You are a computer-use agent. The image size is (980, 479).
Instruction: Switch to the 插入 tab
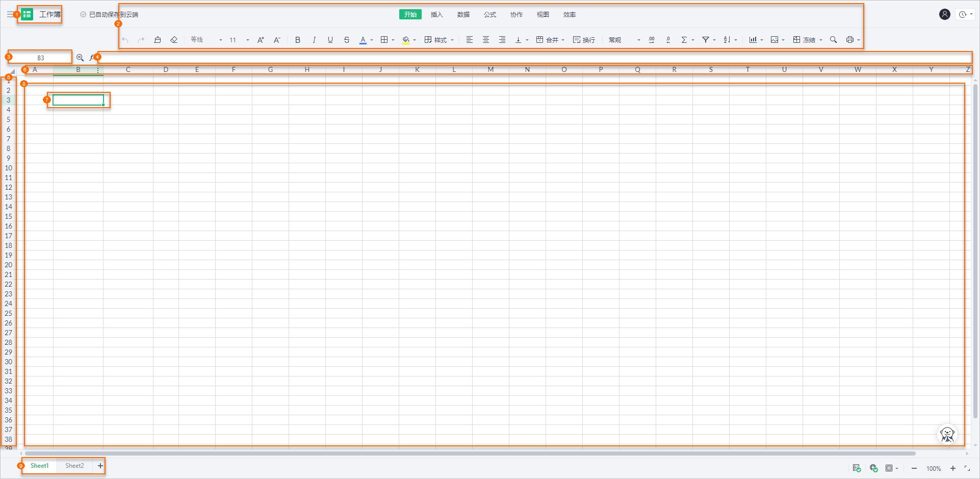click(437, 14)
